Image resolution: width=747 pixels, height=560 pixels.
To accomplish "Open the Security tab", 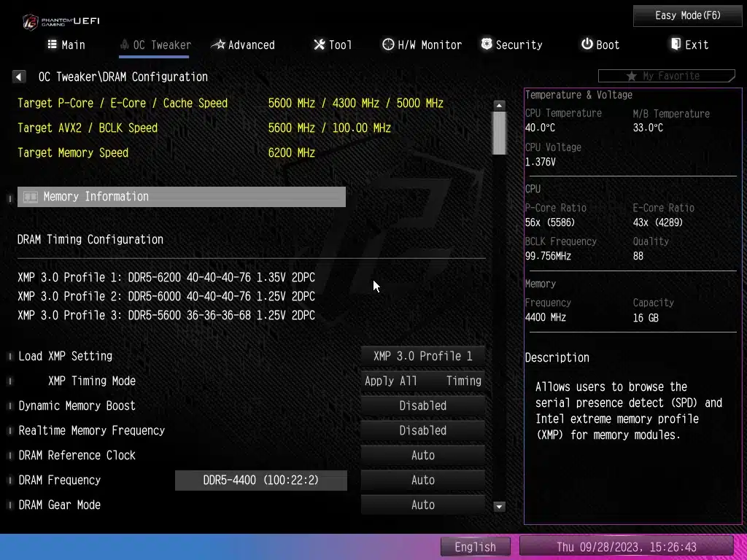I will point(511,44).
